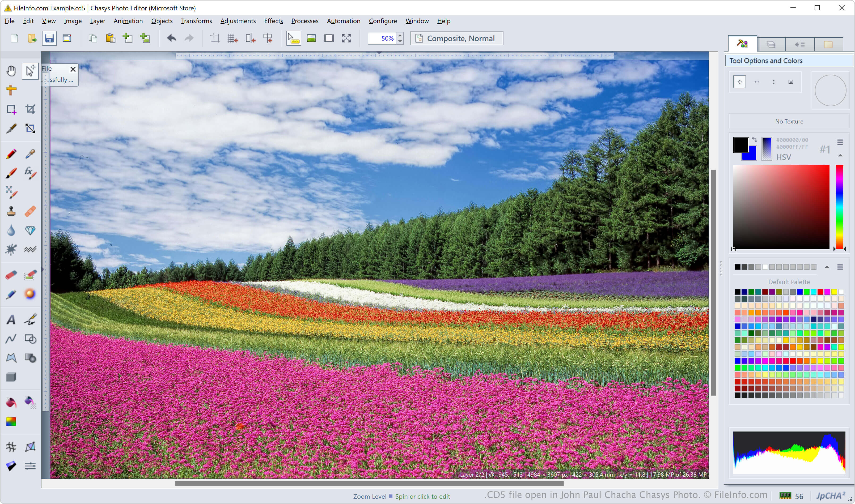Click the Undo arrow in toolbar

click(172, 39)
